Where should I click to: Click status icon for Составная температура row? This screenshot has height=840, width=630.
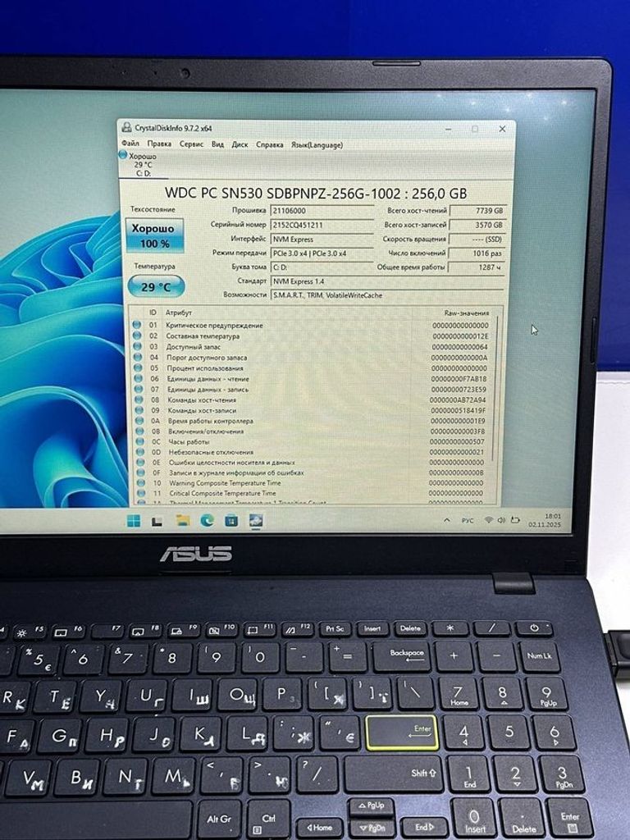pyautogui.click(x=137, y=336)
